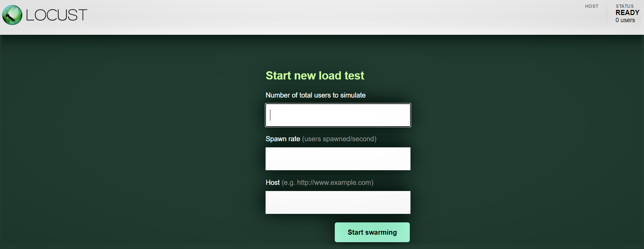Focus the number of total users field
This screenshot has width=644, height=249.
pos(338,115)
